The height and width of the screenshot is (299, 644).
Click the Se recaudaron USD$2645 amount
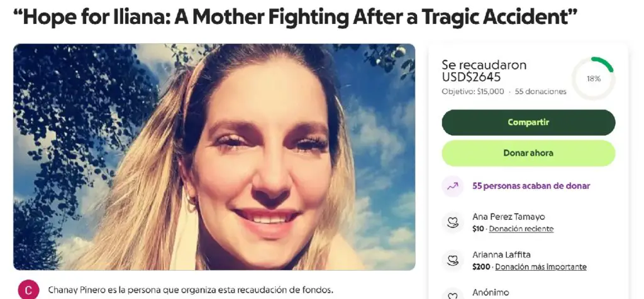(x=484, y=71)
